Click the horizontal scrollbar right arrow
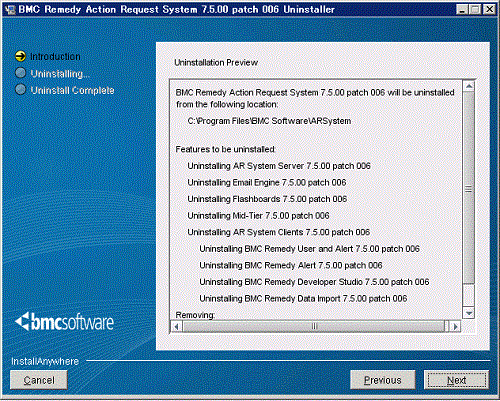This screenshot has width=500, height=401. (455, 326)
